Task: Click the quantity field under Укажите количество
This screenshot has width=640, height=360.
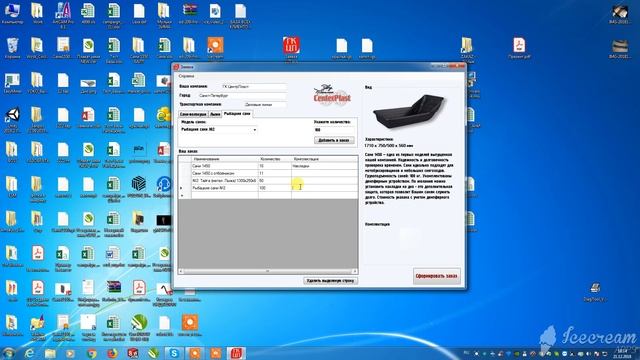Action: coord(333,130)
